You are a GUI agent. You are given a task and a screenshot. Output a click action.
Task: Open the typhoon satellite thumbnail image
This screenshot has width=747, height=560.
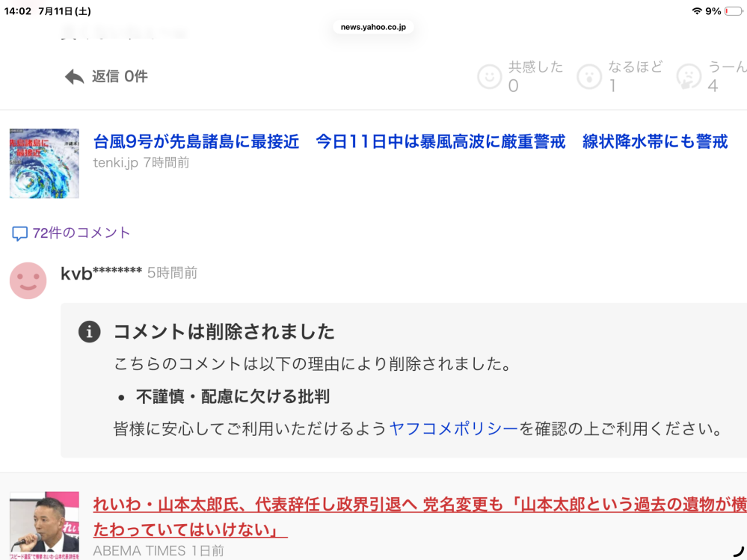pyautogui.click(x=44, y=163)
